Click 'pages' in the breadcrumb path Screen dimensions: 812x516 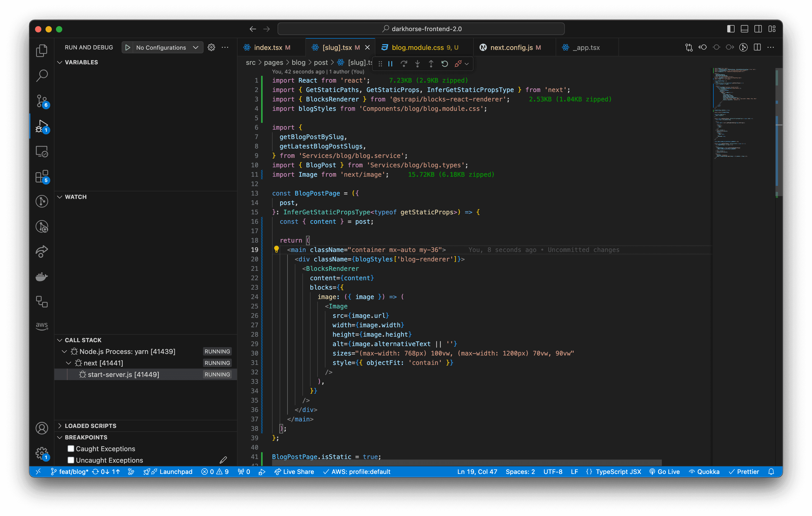[273, 62]
